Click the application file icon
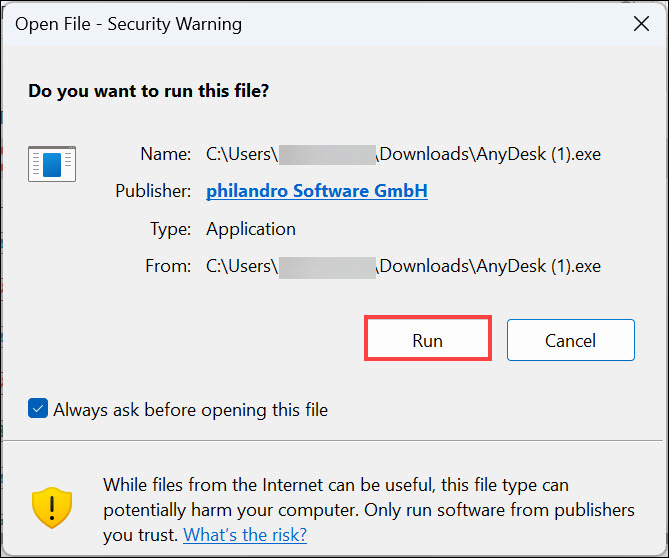 pos(52,163)
